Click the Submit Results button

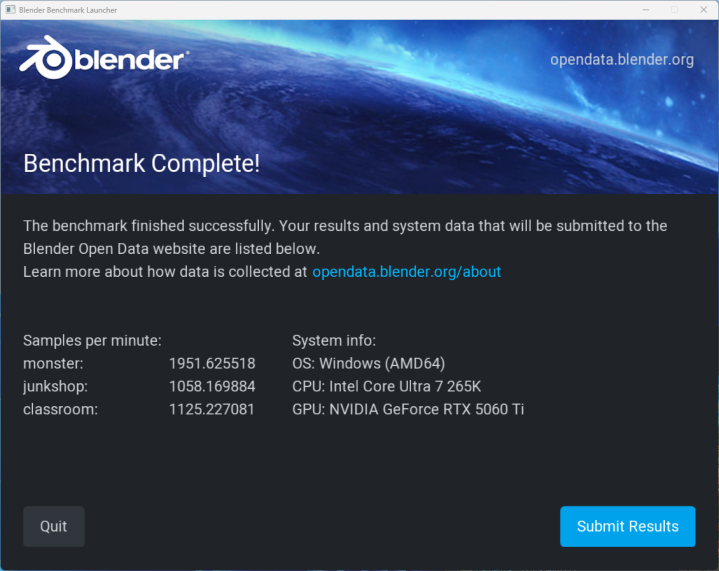pos(627,526)
